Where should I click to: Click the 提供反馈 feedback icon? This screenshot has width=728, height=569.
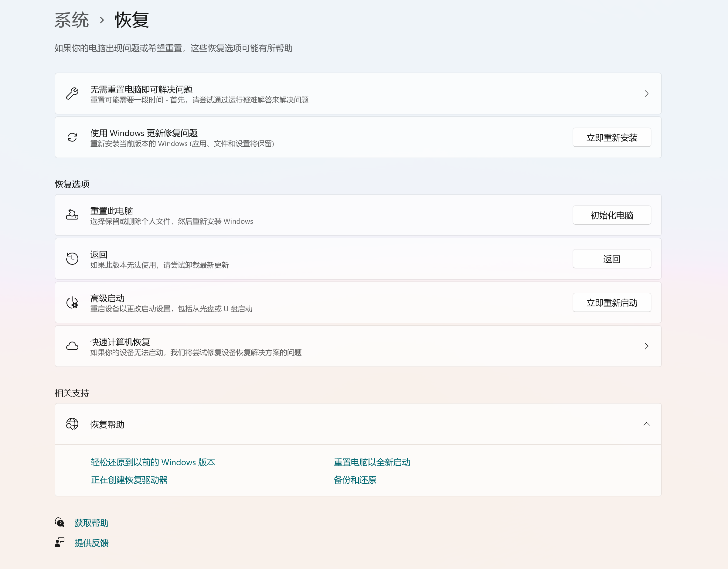60,543
